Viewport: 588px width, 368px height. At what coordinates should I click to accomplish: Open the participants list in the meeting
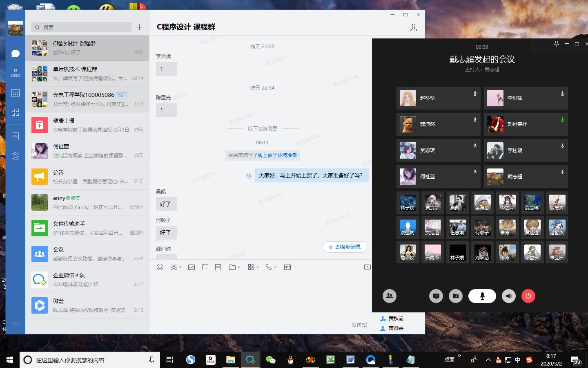click(390, 296)
